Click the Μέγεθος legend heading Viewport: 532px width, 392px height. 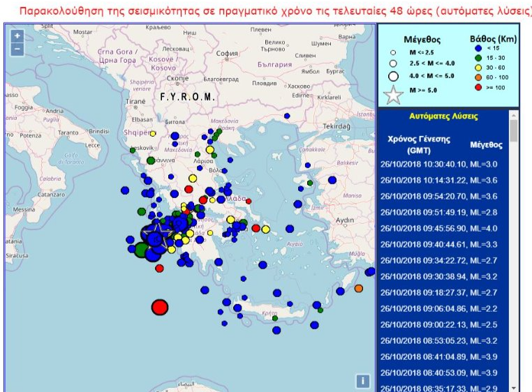422,40
